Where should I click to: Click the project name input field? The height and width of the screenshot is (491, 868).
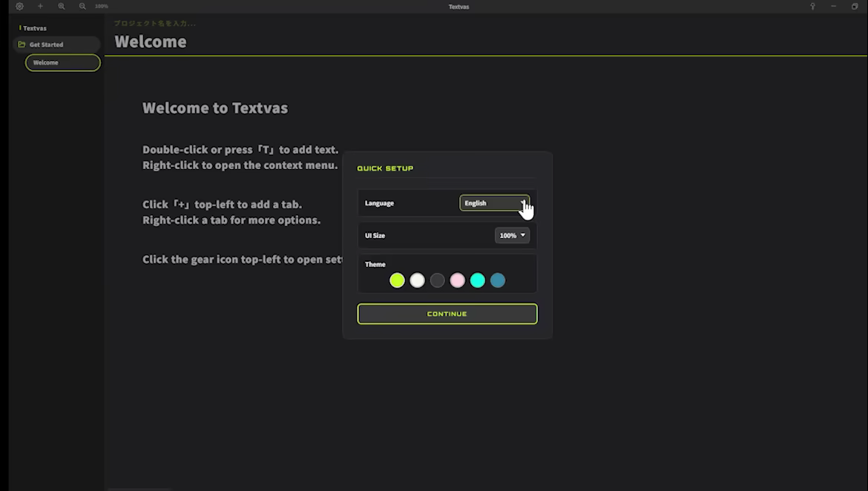pos(155,23)
